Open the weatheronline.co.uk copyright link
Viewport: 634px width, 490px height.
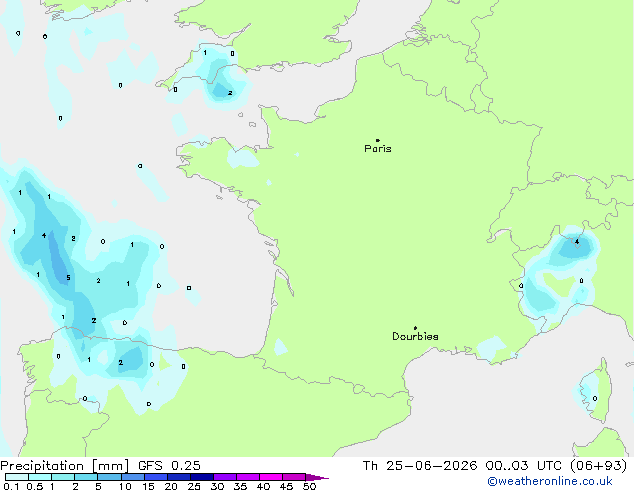tap(550, 481)
